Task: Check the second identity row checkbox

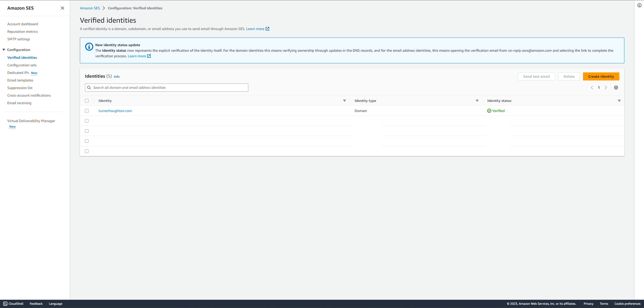Action: 87,121
